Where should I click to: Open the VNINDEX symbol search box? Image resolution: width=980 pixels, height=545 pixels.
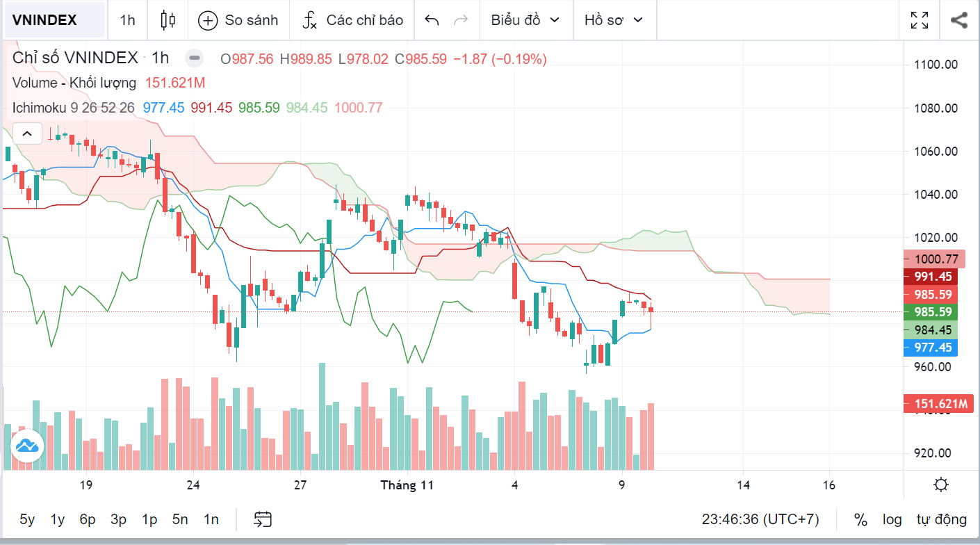[54, 20]
